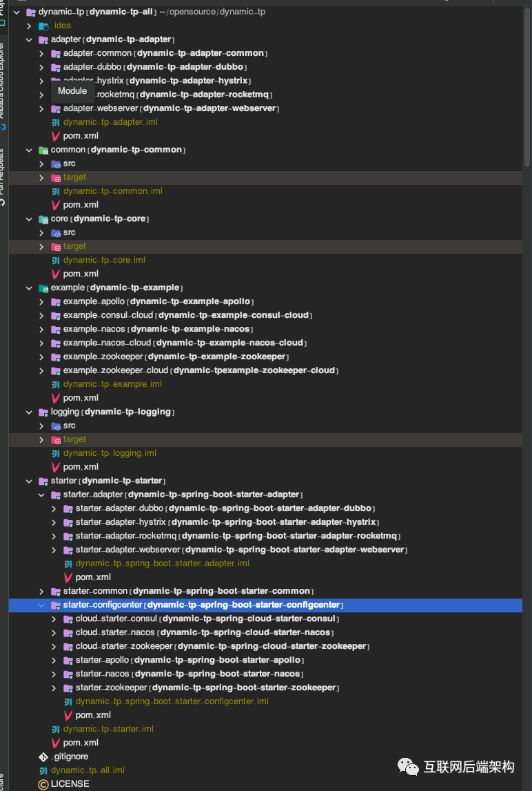Click the project tree vertical scrollbar

click(x=527, y=87)
